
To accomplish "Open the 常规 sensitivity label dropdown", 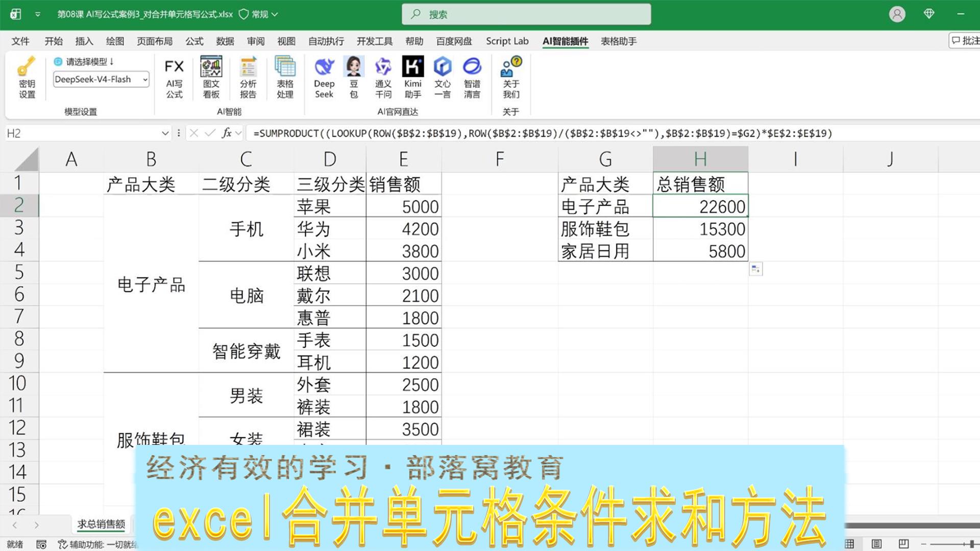I will click(259, 14).
